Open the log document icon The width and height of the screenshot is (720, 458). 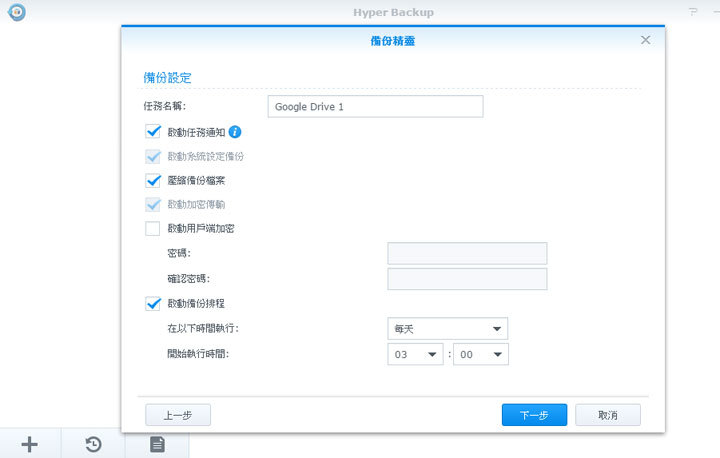click(x=157, y=444)
